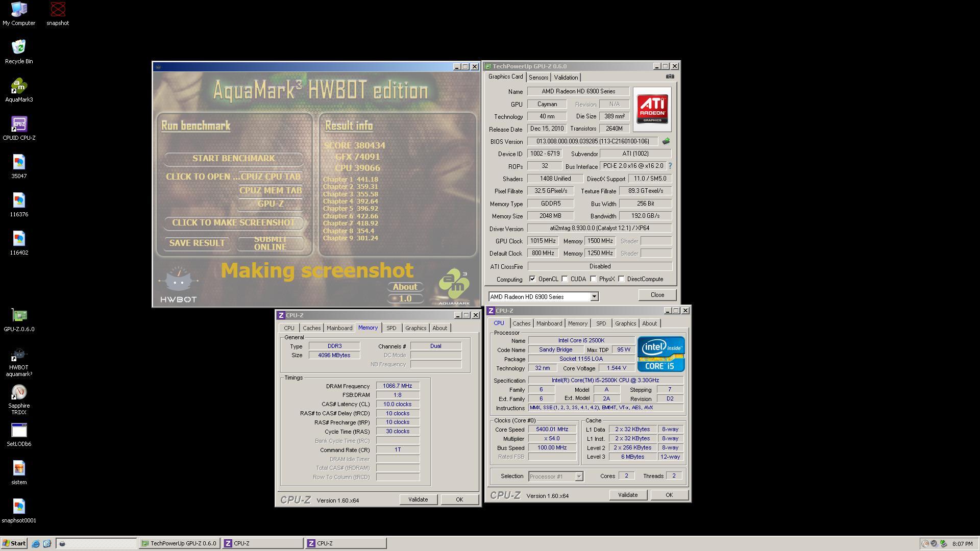Open Graphics tab in CPU tab CPU-Z window

click(625, 323)
